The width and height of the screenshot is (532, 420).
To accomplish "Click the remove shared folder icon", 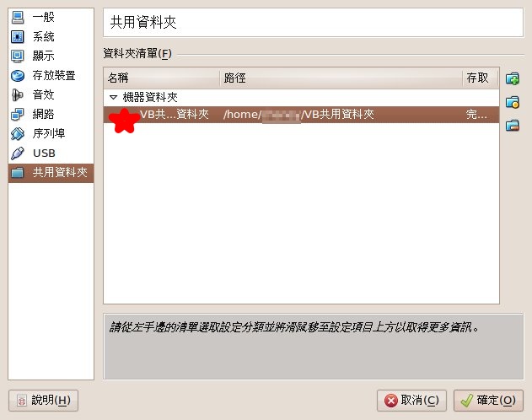I will click(x=513, y=126).
